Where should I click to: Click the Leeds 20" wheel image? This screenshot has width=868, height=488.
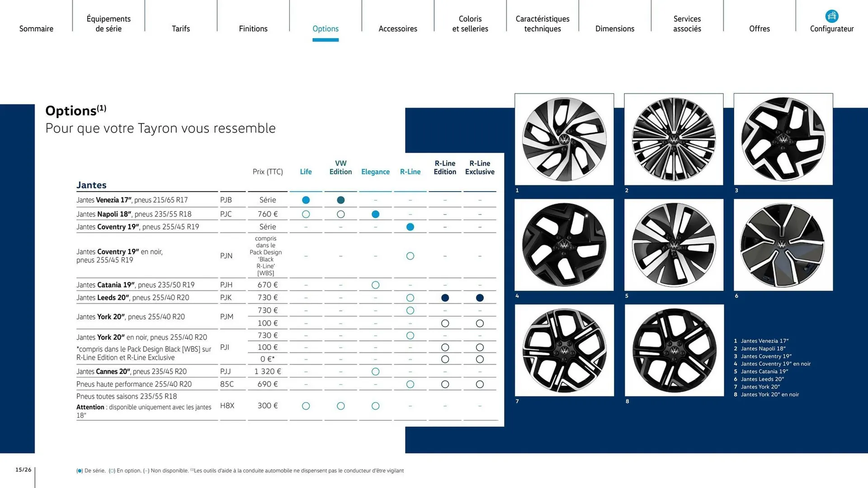783,244
